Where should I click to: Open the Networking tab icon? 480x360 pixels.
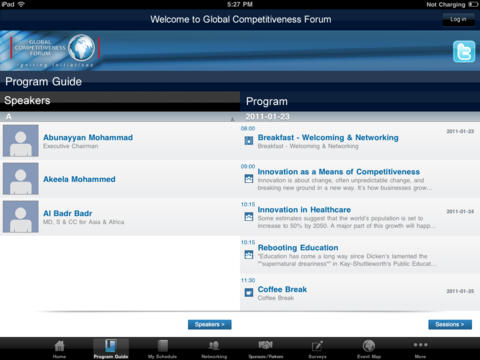(214, 346)
